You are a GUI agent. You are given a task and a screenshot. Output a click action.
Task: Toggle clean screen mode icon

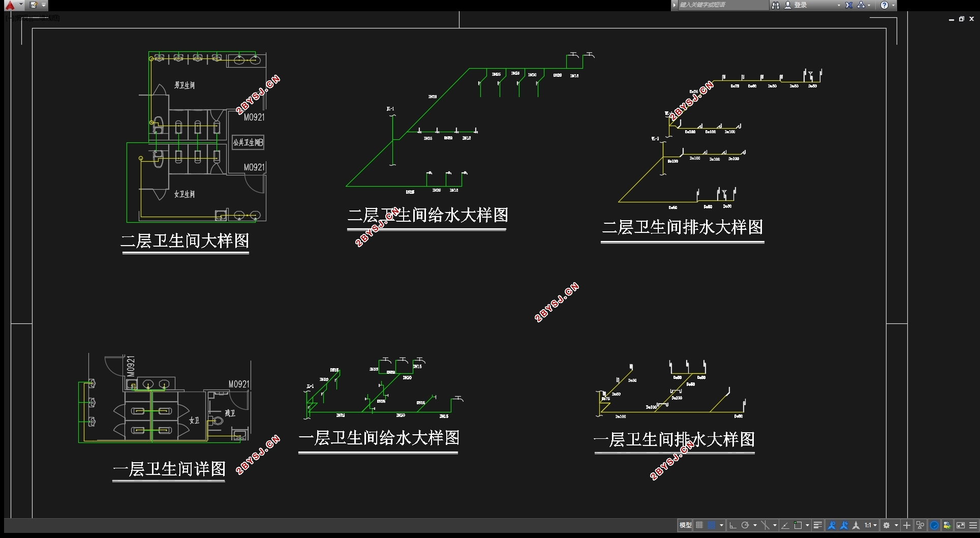(961, 525)
